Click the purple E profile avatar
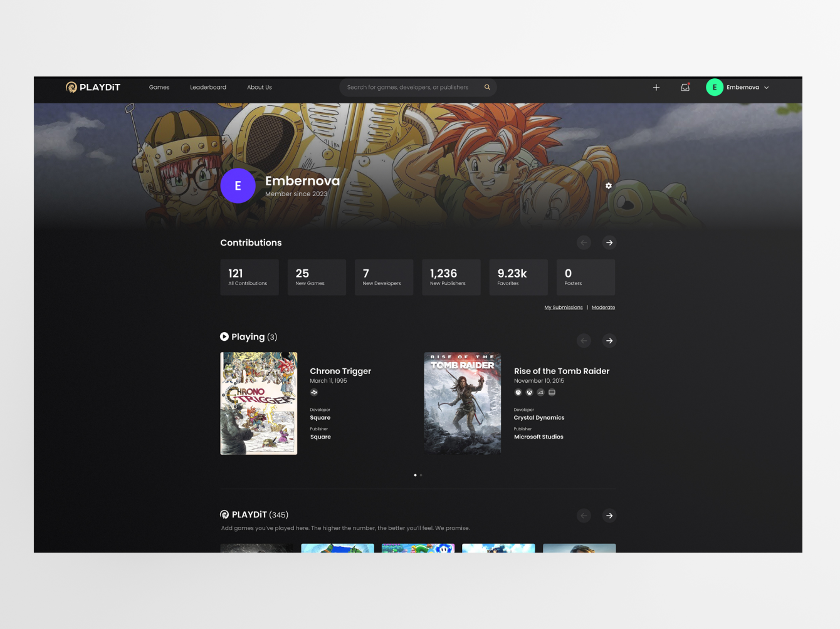 pos(238,185)
